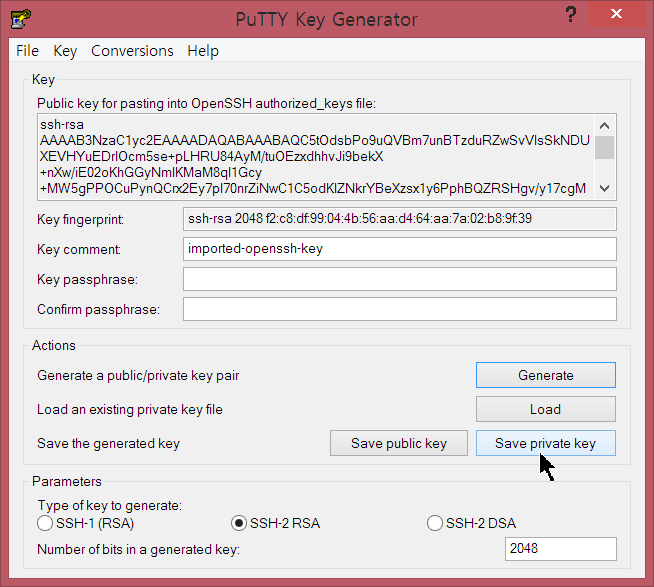Click the 'ssh-rsa' first line of public key
654x587 pixels.
(62, 124)
